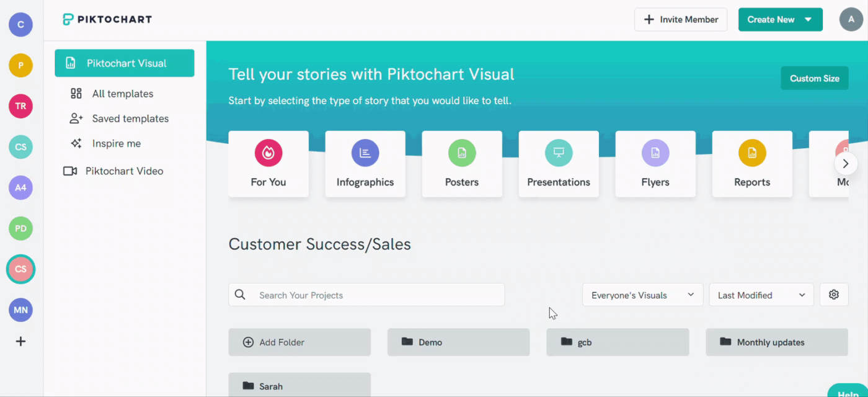
Task: Open the Reports template category
Action: coord(752,164)
